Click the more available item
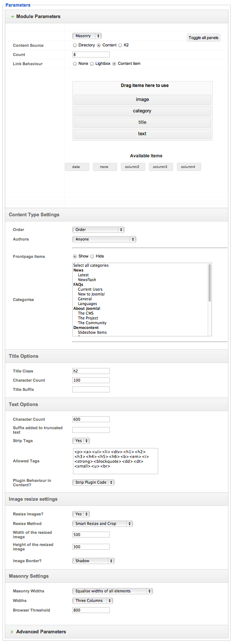 point(105,167)
